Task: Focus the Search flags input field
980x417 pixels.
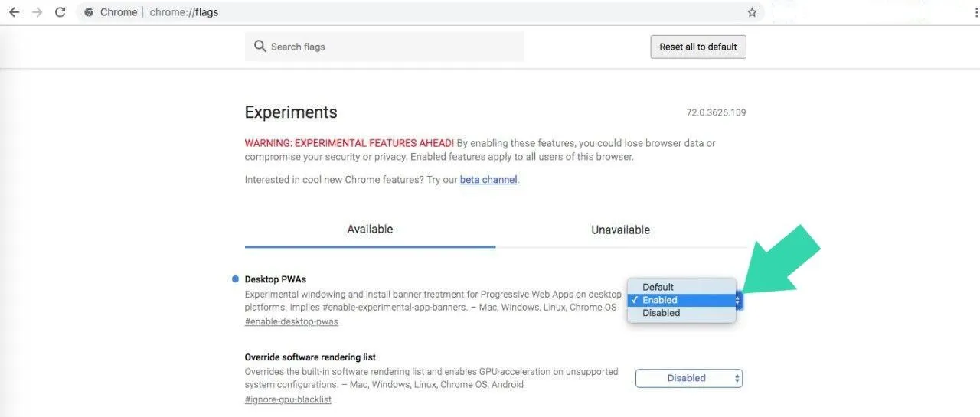Action: click(x=384, y=47)
